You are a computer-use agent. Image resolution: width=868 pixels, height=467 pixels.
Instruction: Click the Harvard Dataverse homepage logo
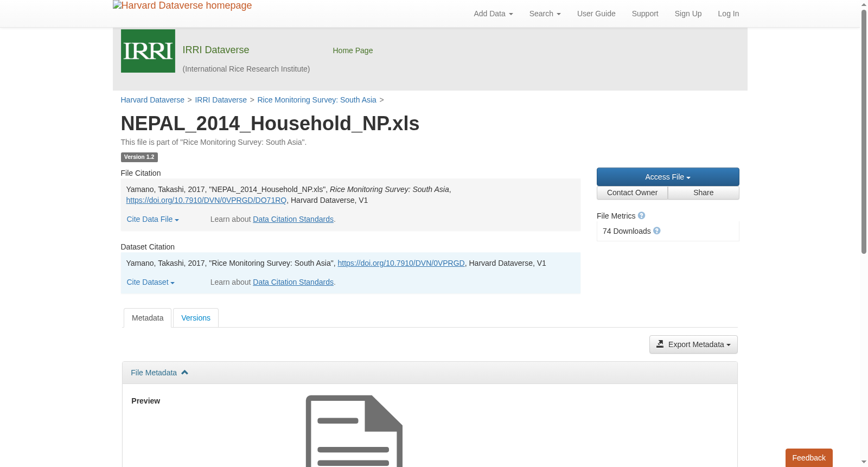(x=182, y=5)
